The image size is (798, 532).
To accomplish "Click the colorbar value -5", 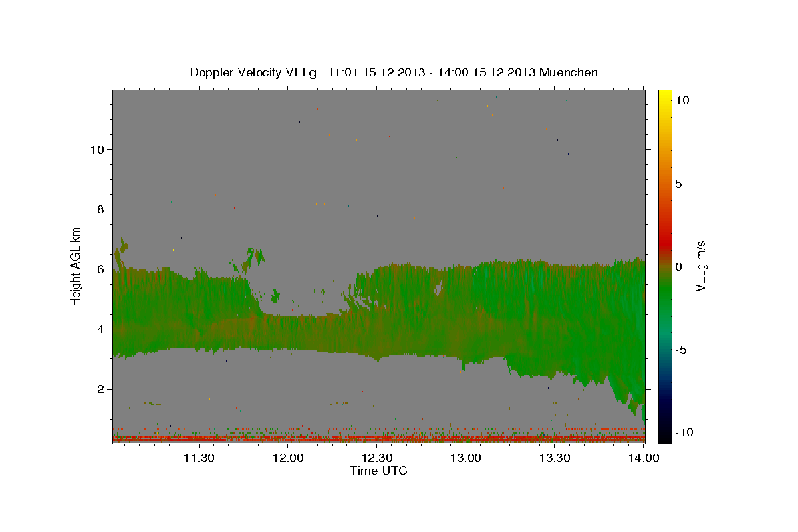I will tap(682, 350).
